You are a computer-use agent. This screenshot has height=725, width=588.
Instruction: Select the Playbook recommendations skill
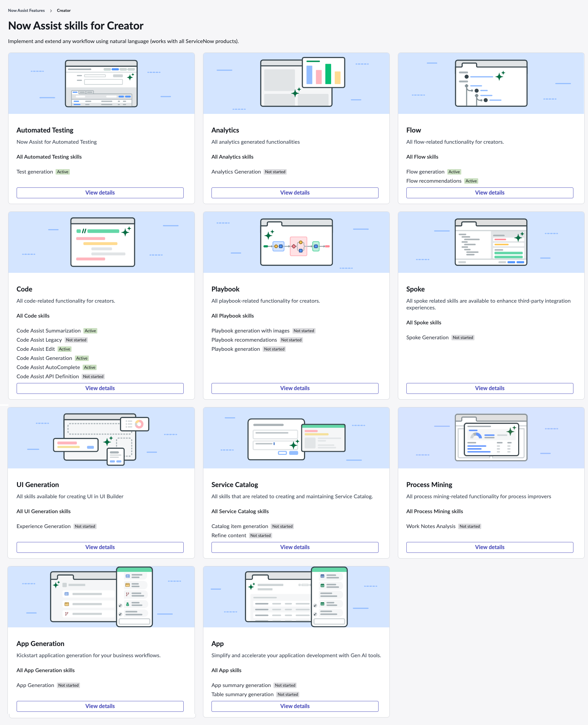click(244, 340)
